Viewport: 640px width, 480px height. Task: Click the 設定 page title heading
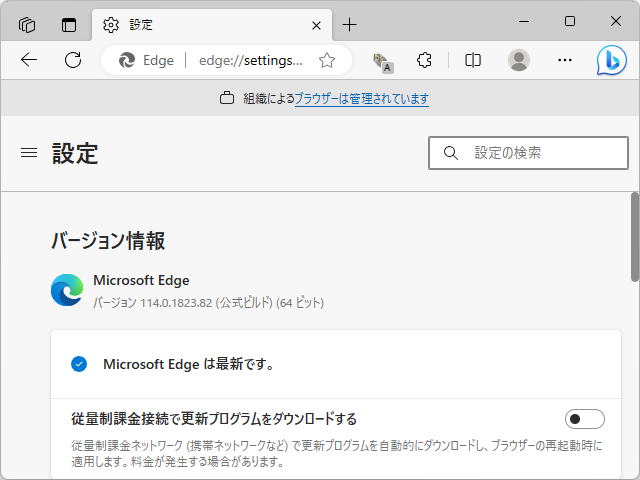coord(75,153)
